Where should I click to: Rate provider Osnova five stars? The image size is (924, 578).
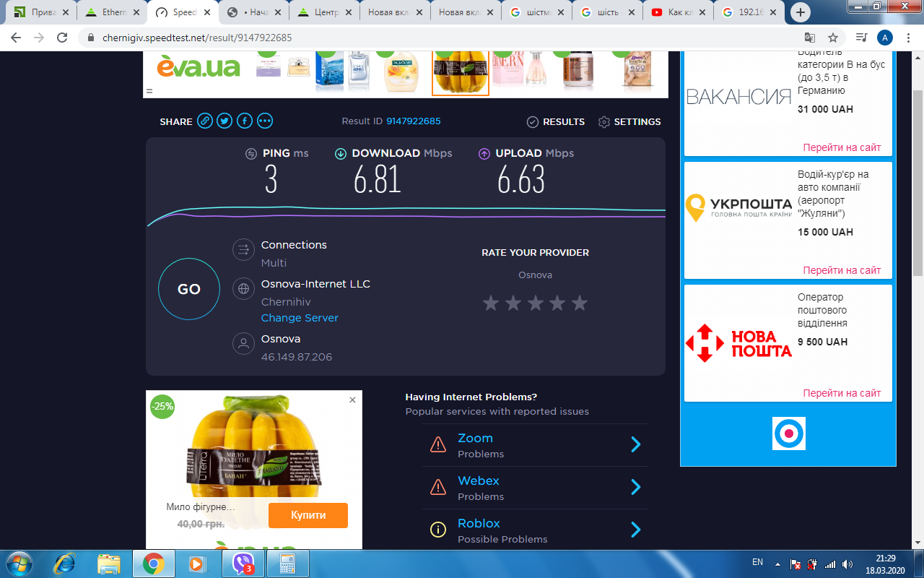coord(580,303)
